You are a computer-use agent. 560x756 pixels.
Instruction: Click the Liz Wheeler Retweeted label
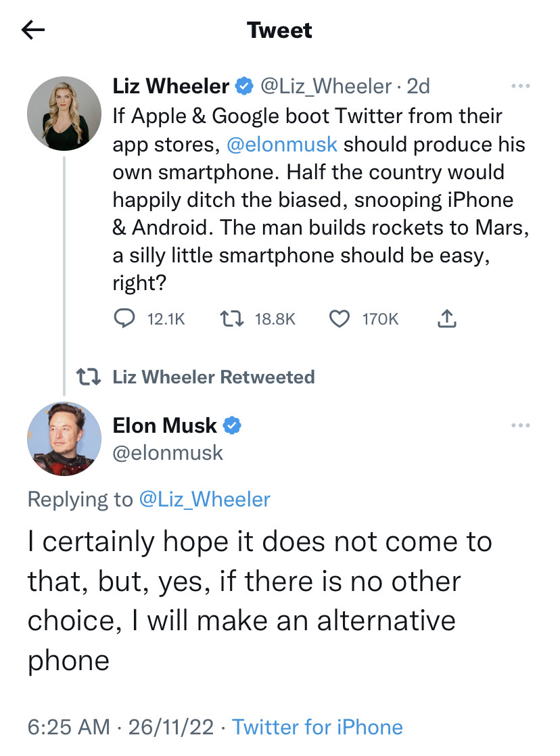tap(213, 377)
